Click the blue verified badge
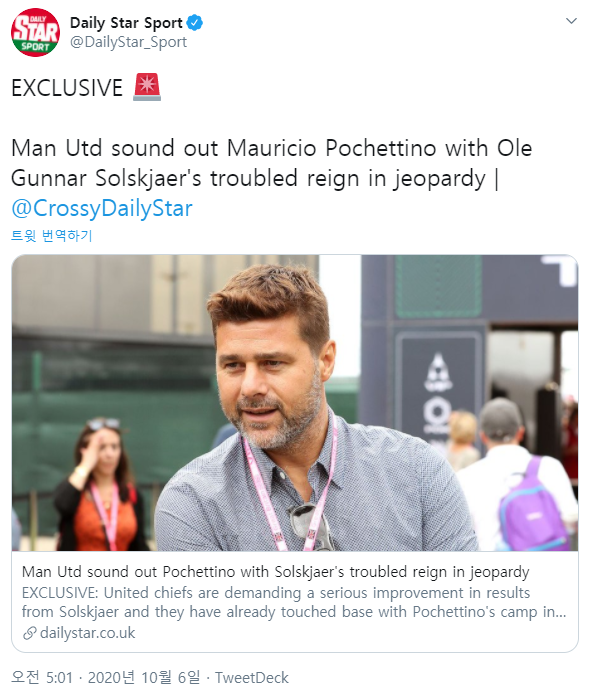The width and height of the screenshot is (589, 695). pos(195,23)
